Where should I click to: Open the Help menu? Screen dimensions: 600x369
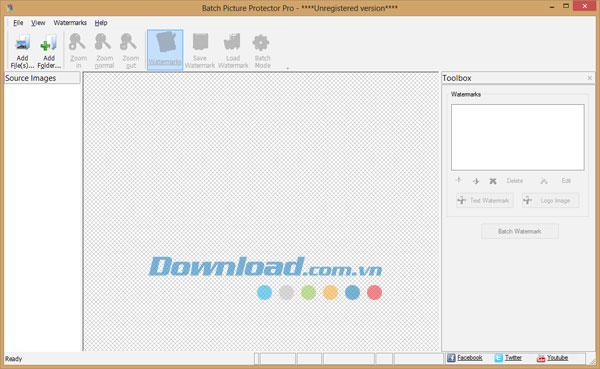click(101, 23)
